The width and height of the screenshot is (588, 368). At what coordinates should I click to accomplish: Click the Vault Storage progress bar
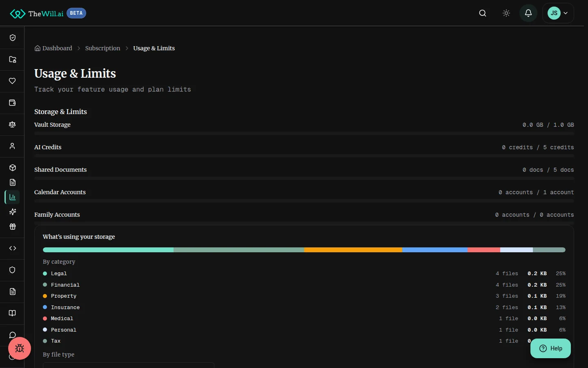coord(304,134)
